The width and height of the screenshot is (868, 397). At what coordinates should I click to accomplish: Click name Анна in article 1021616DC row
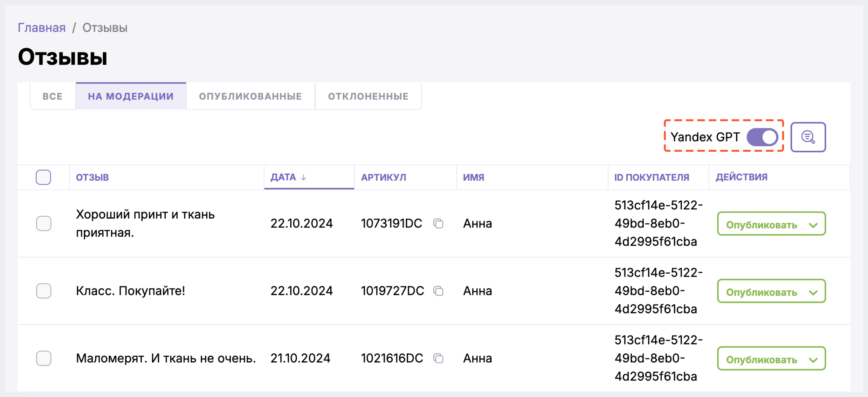click(478, 358)
